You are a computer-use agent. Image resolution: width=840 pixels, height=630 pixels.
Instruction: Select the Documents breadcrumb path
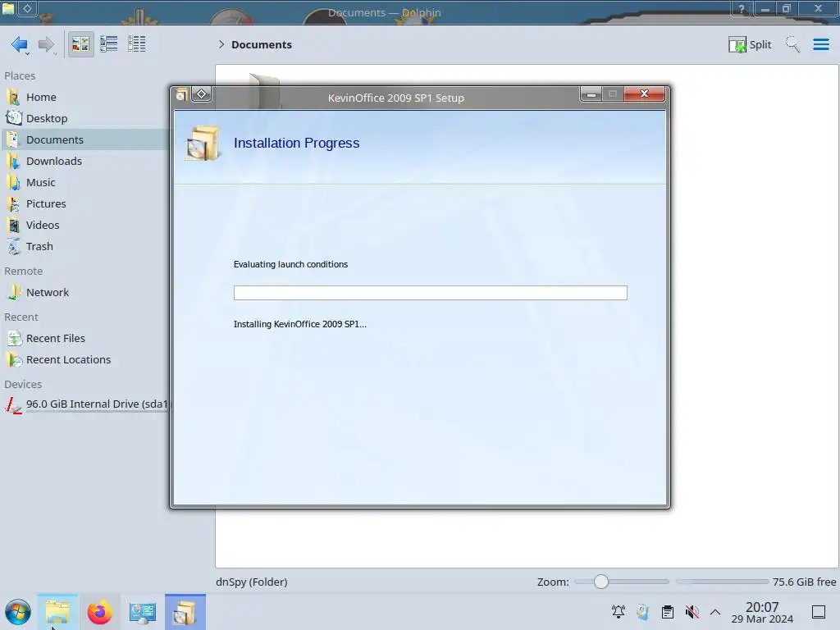click(x=262, y=45)
